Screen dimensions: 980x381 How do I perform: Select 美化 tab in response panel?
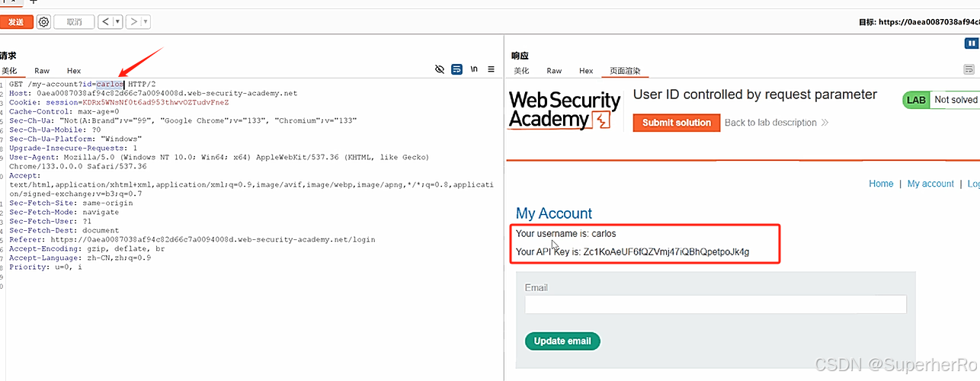click(x=521, y=71)
